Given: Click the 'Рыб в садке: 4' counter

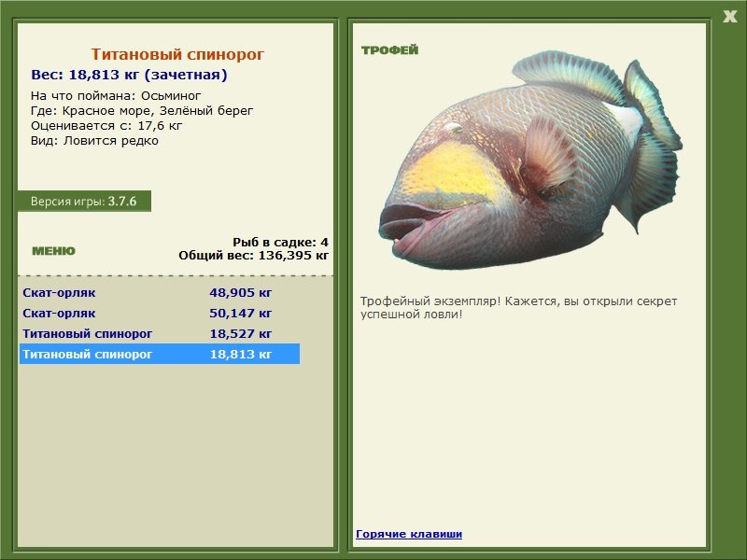Looking at the screenshot, I should coord(280,243).
